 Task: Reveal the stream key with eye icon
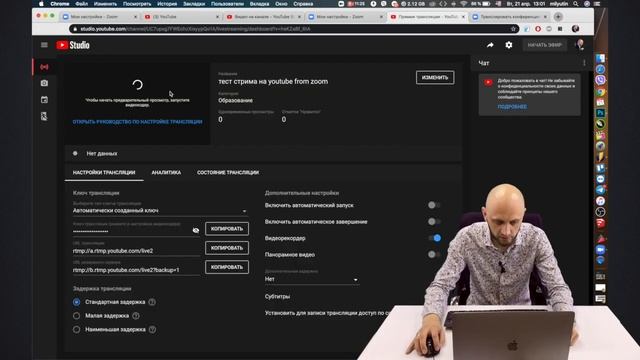coord(196,230)
